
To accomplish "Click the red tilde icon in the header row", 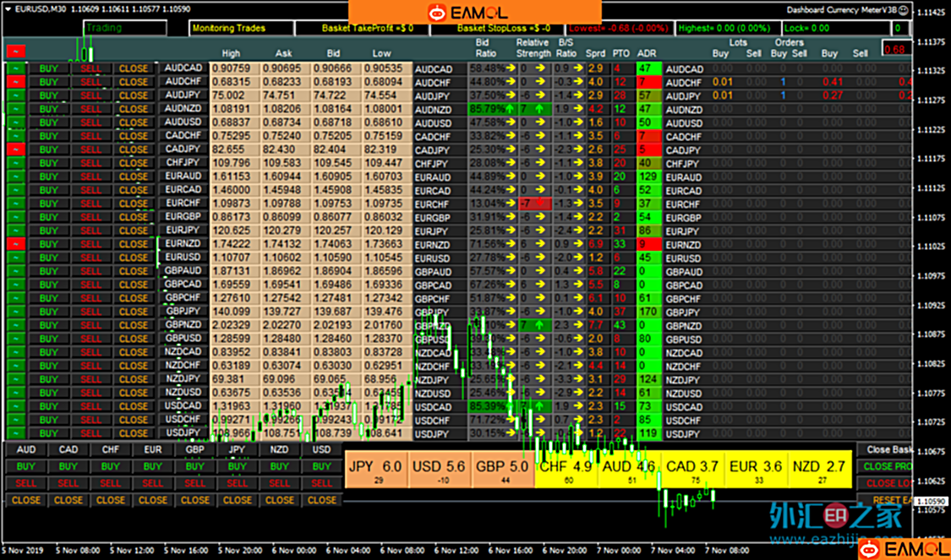I will click(x=15, y=51).
